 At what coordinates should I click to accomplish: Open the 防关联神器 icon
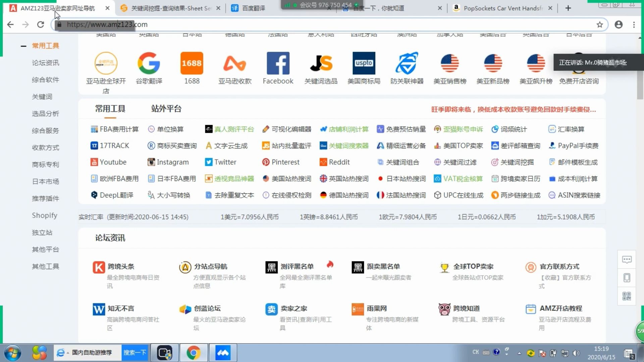[407, 63]
